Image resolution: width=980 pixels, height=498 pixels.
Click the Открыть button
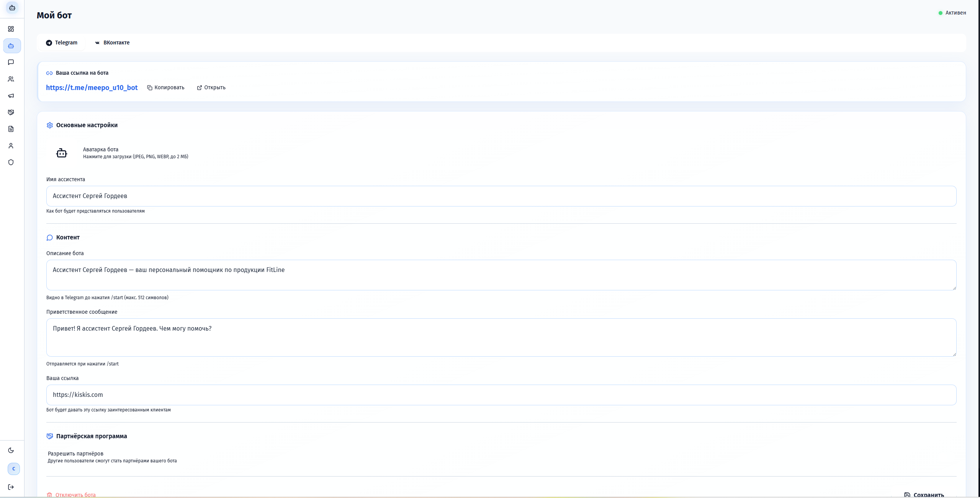point(211,88)
